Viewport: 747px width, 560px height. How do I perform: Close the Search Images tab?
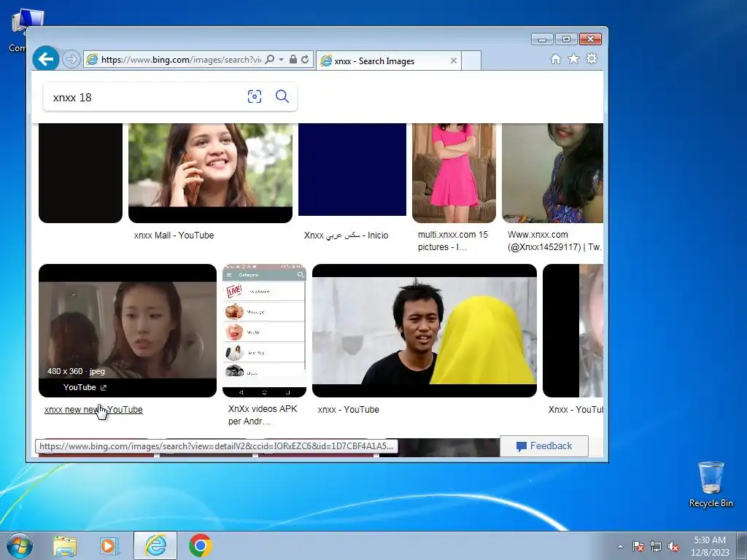coord(454,61)
